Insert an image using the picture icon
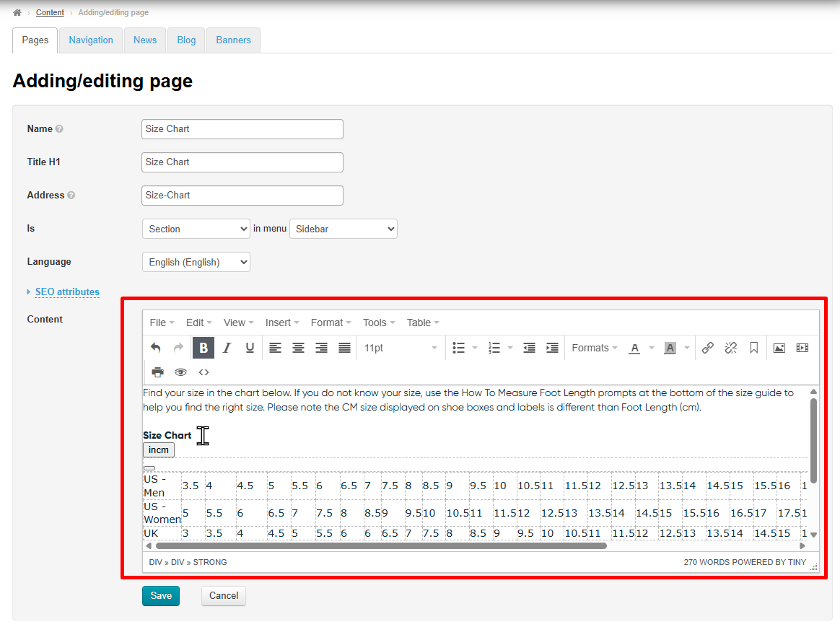The height and width of the screenshot is (627, 840). [779, 348]
